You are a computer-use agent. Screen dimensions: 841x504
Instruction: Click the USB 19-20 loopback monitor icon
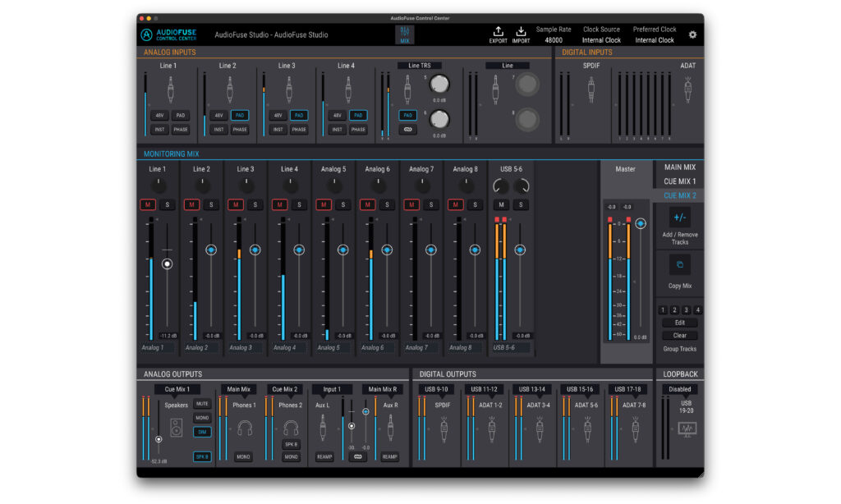pos(687,429)
